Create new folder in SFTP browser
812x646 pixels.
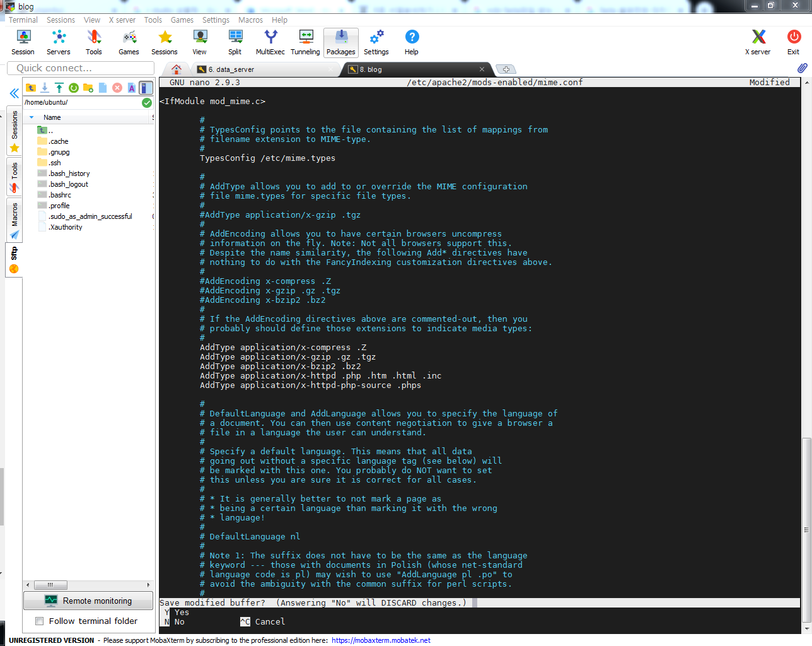[88, 88]
